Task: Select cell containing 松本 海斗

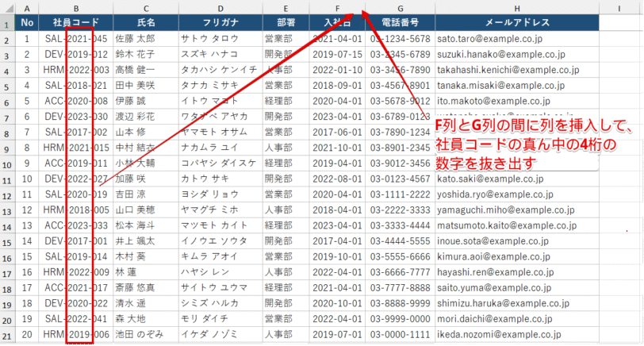Action: 146,225
